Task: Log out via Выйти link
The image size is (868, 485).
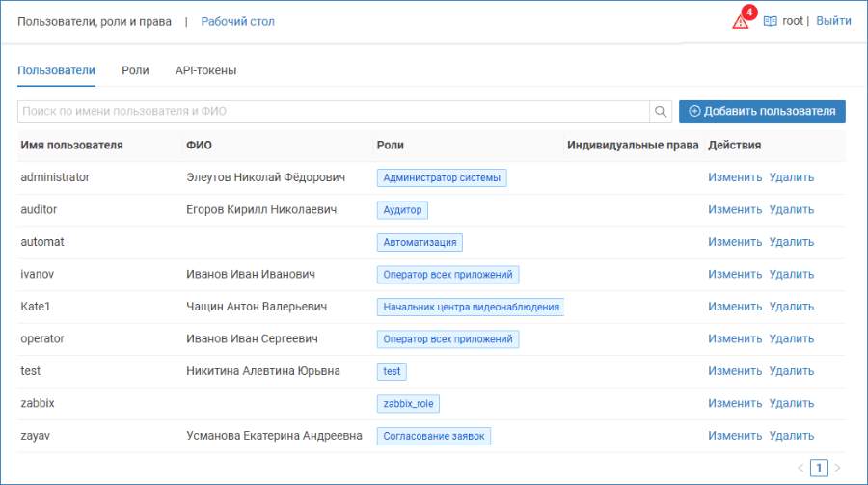Action: [x=833, y=21]
